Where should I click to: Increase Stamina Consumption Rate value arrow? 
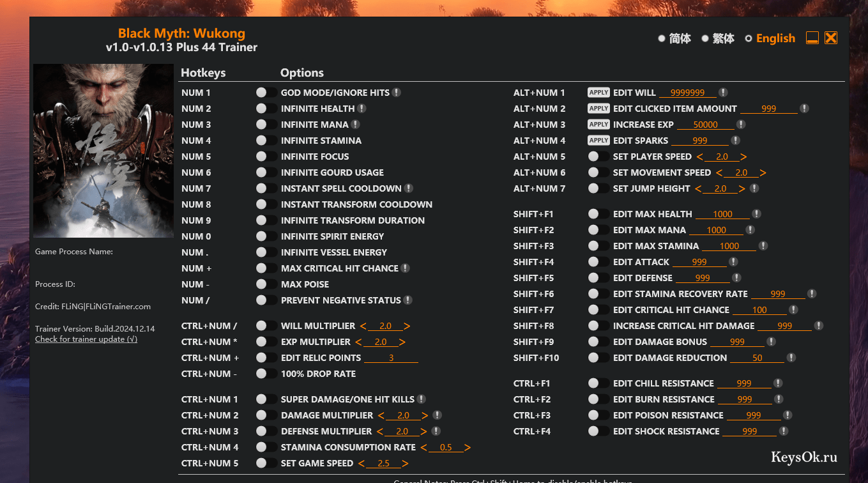(x=468, y=447)
